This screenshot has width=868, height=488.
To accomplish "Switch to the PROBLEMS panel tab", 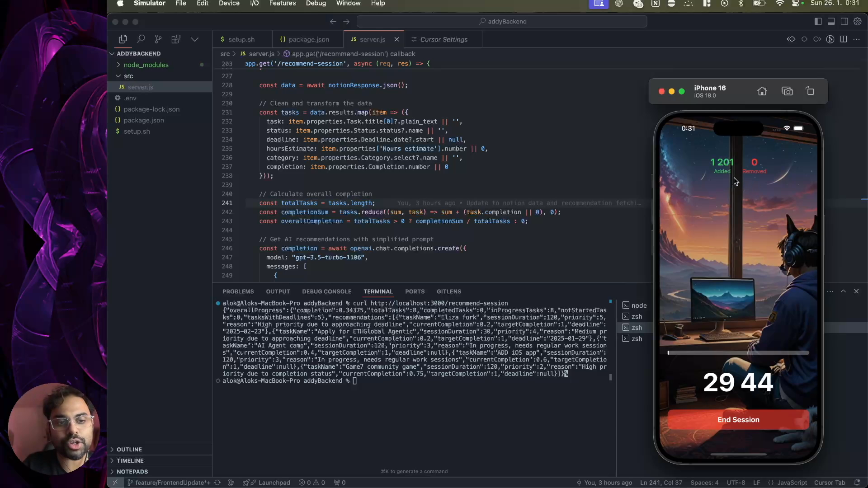I will [x=238, y=291].
